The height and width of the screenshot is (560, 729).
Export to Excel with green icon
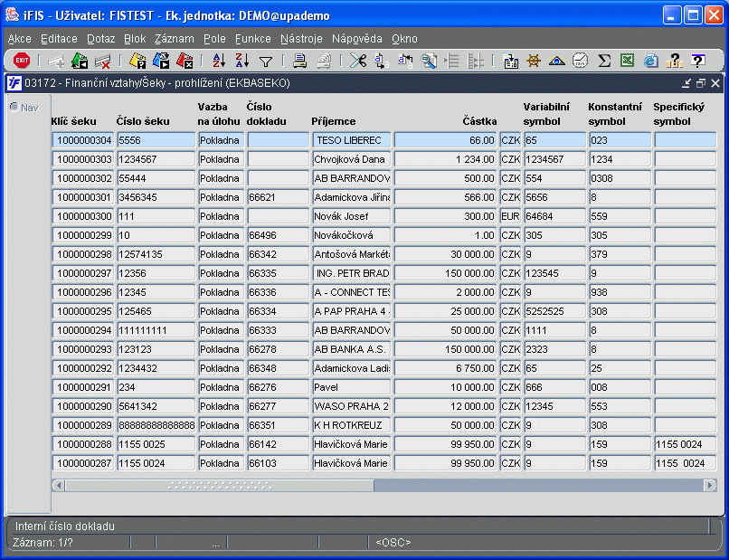click(x=627, y=61)
